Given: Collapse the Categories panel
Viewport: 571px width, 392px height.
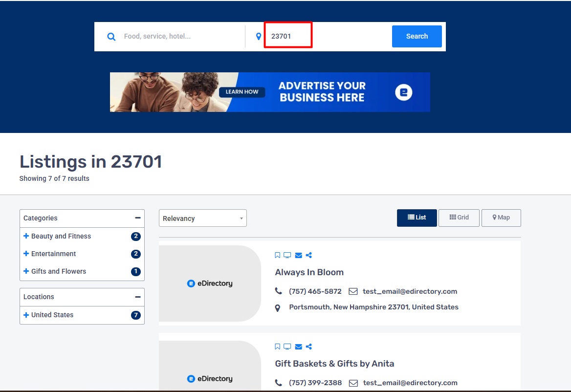Looking at the screenshot, I should [x=138, y=218].
